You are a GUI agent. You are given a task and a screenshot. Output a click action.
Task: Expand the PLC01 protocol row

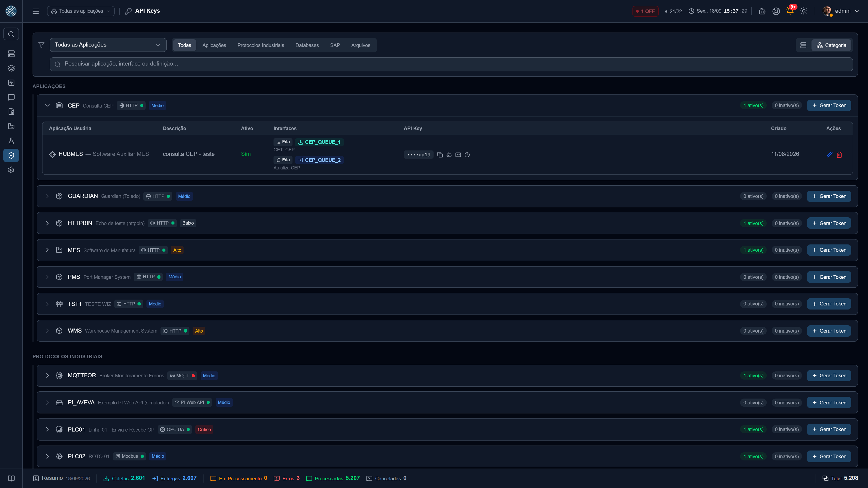click(47, 429)
